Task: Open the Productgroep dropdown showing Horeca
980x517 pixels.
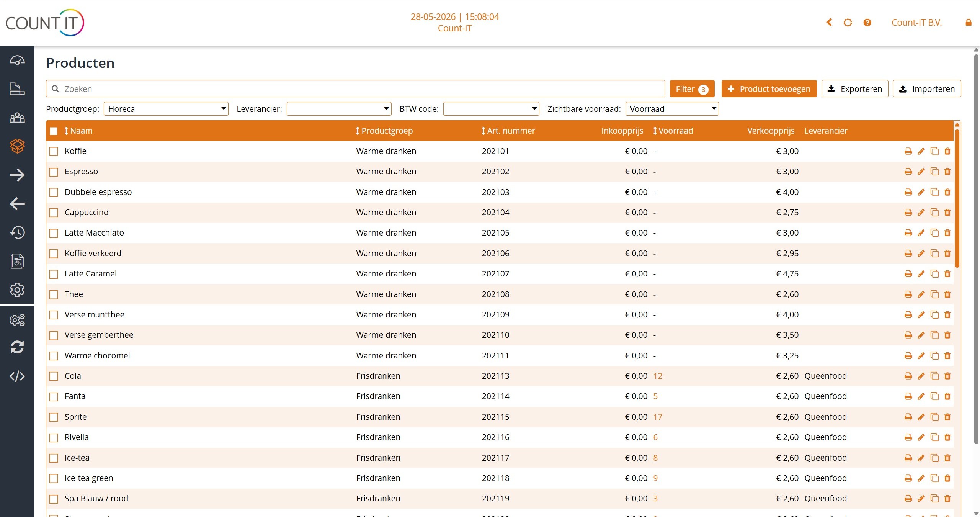Action: coord(166,109)
